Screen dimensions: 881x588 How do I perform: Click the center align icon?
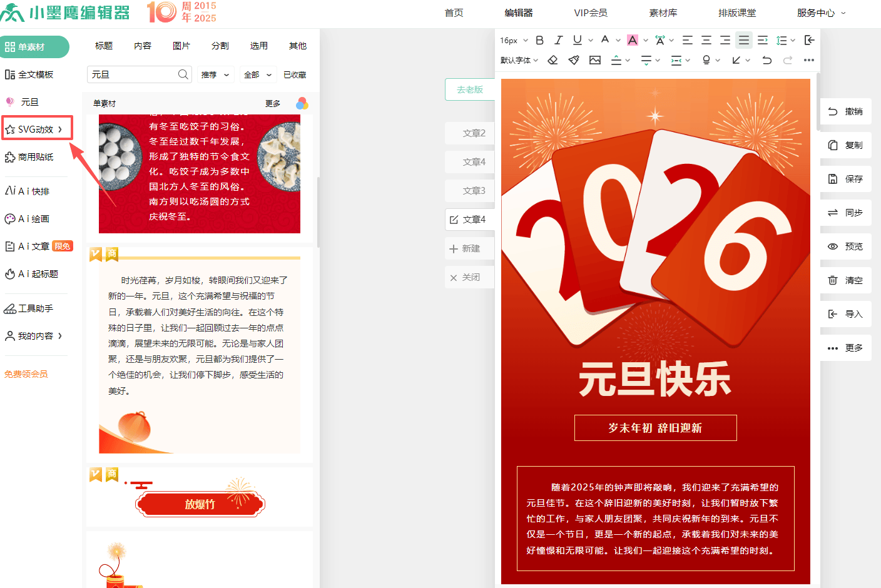706,40
